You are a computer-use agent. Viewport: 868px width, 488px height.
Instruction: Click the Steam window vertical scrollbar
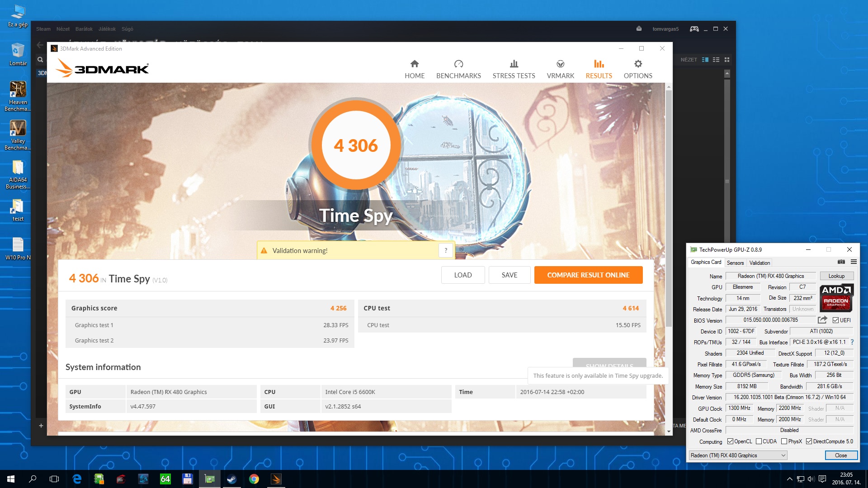click(727, 181)
